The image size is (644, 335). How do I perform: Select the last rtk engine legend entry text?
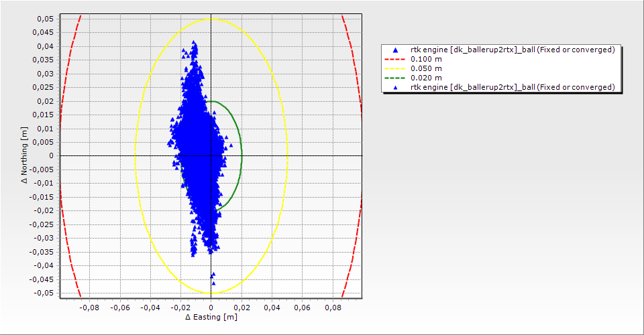pos(513,87)
